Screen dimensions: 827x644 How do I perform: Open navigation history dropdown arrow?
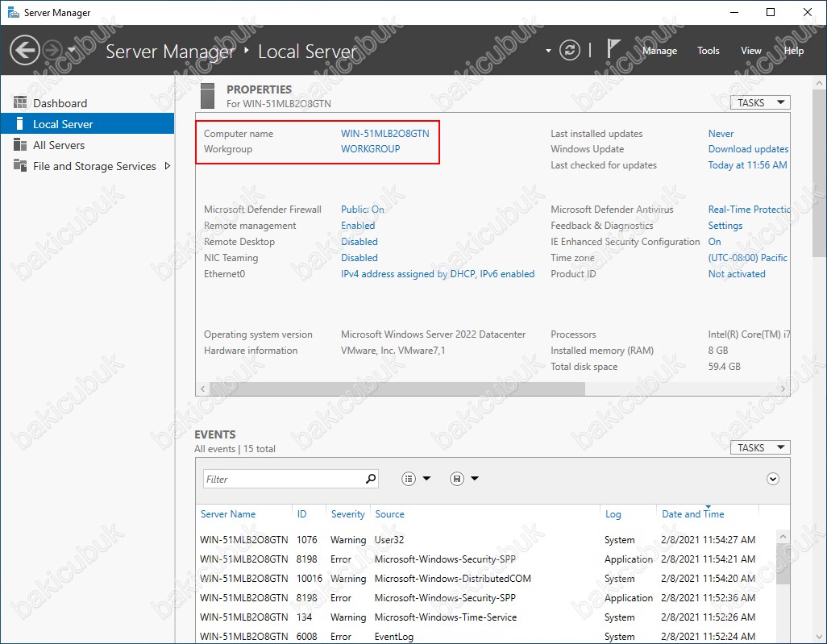tap(72, 50)
